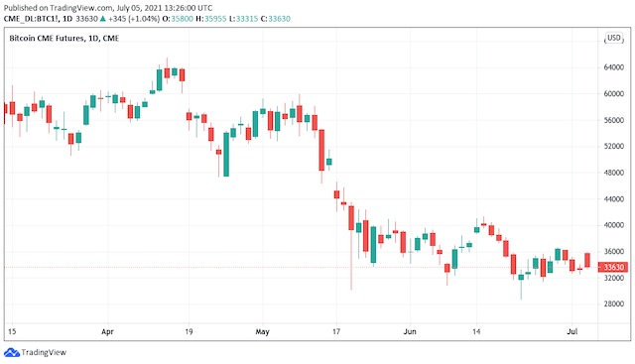This screenshot has width=635, height=364.
Task: Click the red 33630 current price label
Action: click(x=613, y=267)
